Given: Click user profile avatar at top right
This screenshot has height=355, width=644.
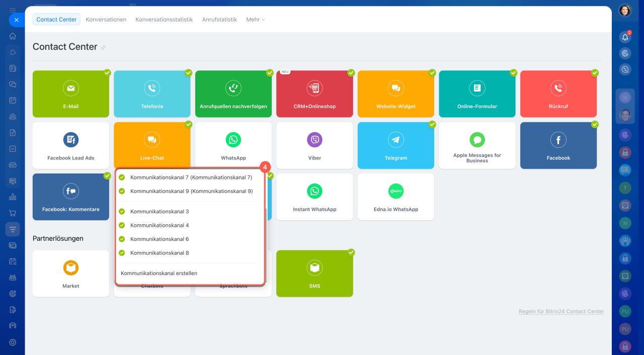Looking at the screenshot, I should coord(625,10).
